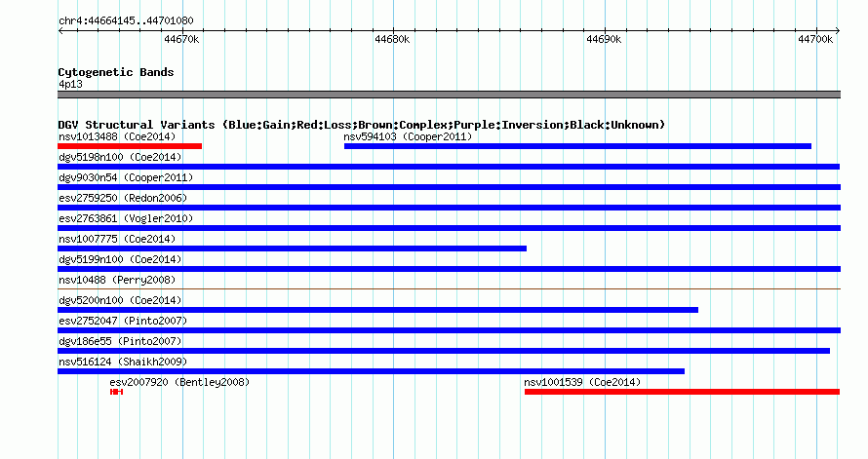
Task: Click the blue bar under dgv5200n100
Action: click(377, 310)
